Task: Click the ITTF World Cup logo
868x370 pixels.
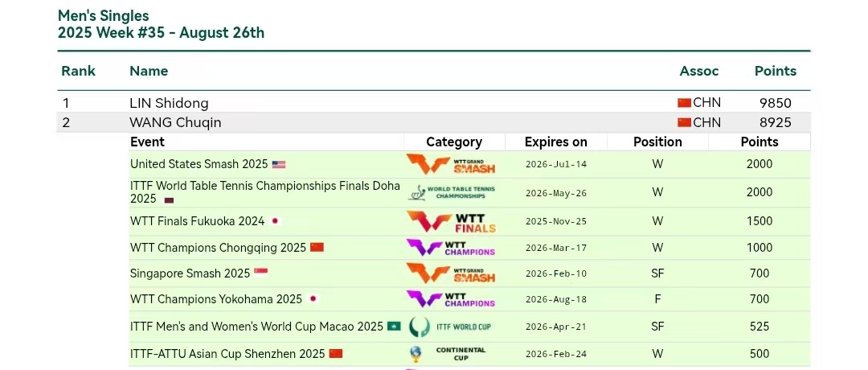Action: [x=450, y=327]
